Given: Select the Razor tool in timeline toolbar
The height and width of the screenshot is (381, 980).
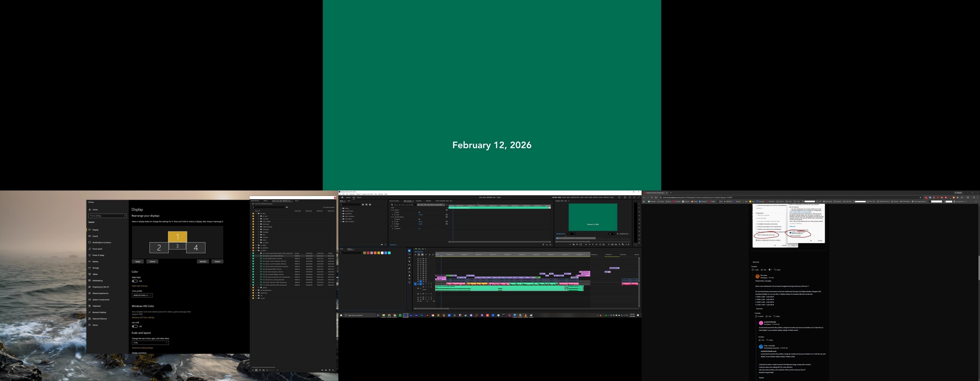Looking at the screenshot, I should click(409, 262).
